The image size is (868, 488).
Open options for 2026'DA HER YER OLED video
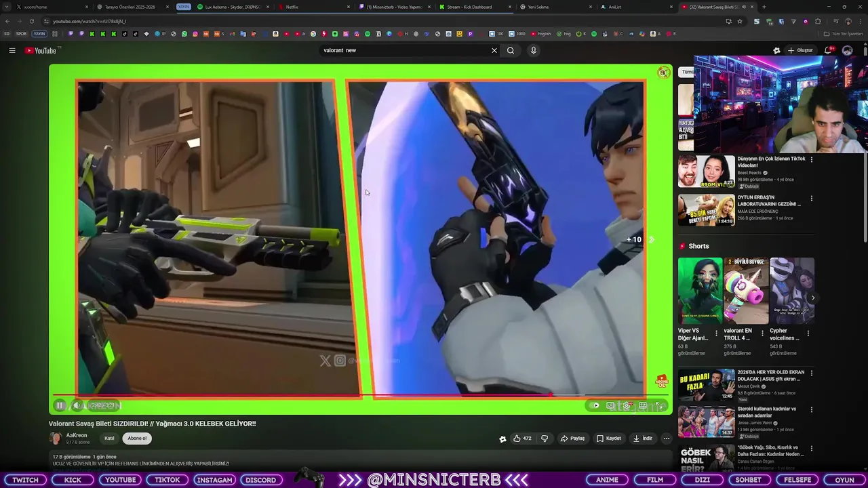pos(811,373)
